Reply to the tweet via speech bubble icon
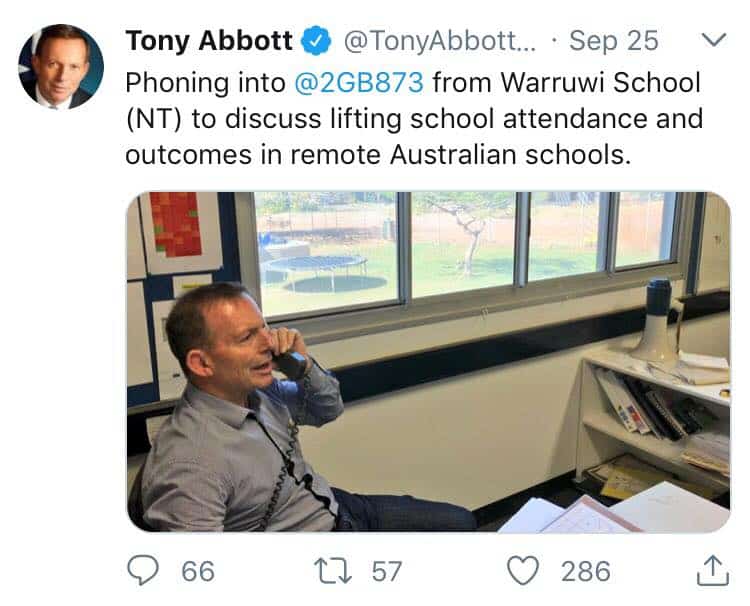Viewport: 750px width, 606px height. [x=145, y=571]
